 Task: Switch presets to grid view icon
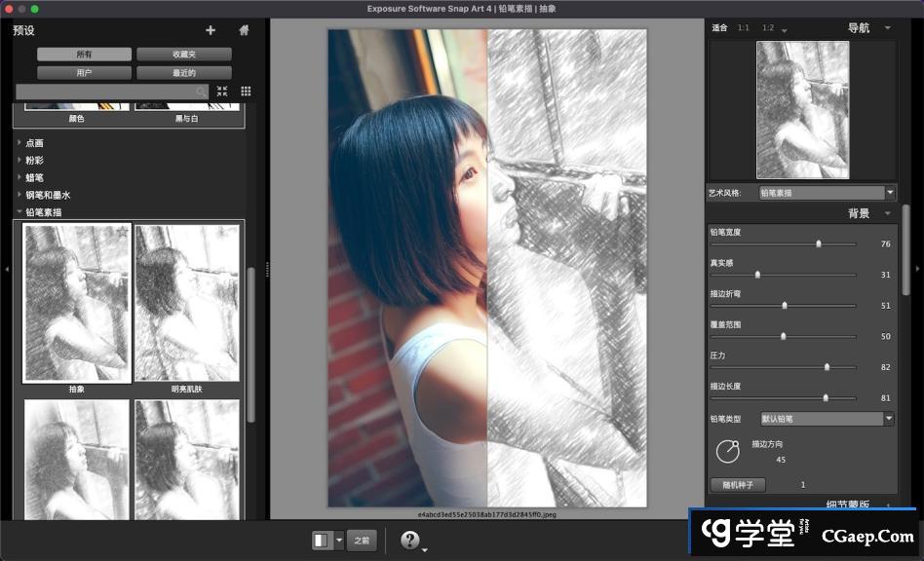pyautogui.click(x=246, y=92)
